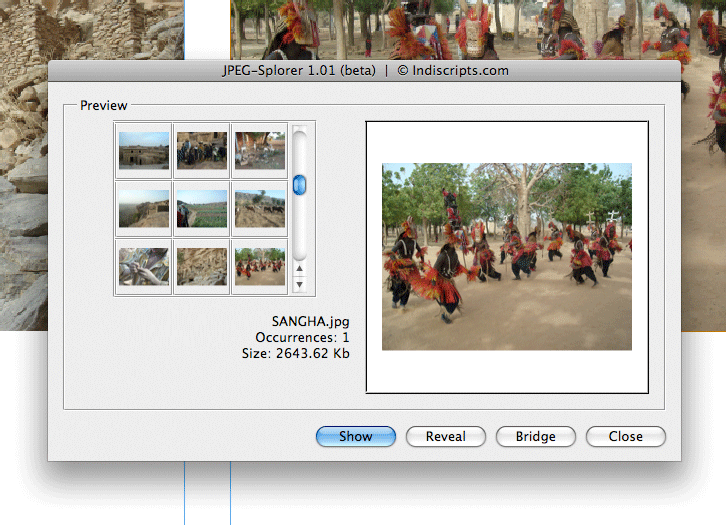Screen dimensions: 726x525
Task: Select top-right courtyard with tree thumbnail
Action: point(260,150)
